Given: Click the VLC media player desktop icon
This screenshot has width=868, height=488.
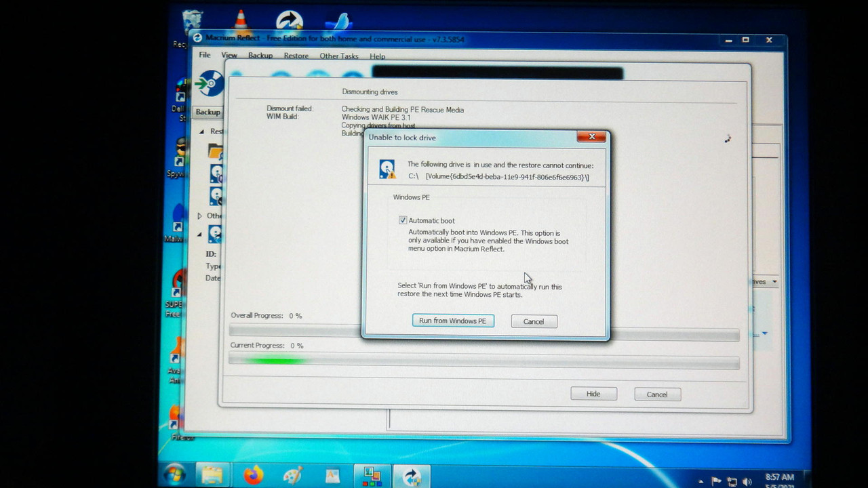Looking at the screenshot, I should (240, 19).
